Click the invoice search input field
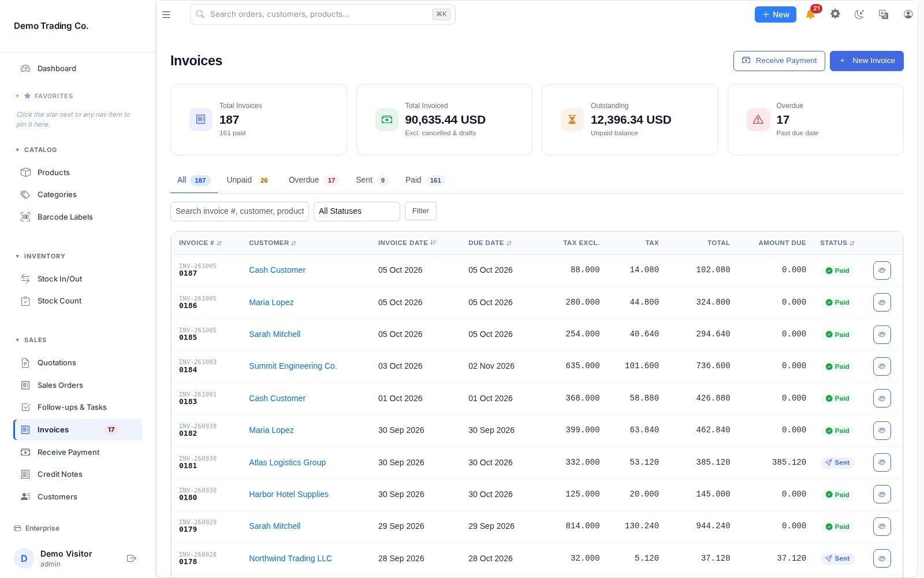This screenshot has width=924, height=578. [x=240, y=212]
